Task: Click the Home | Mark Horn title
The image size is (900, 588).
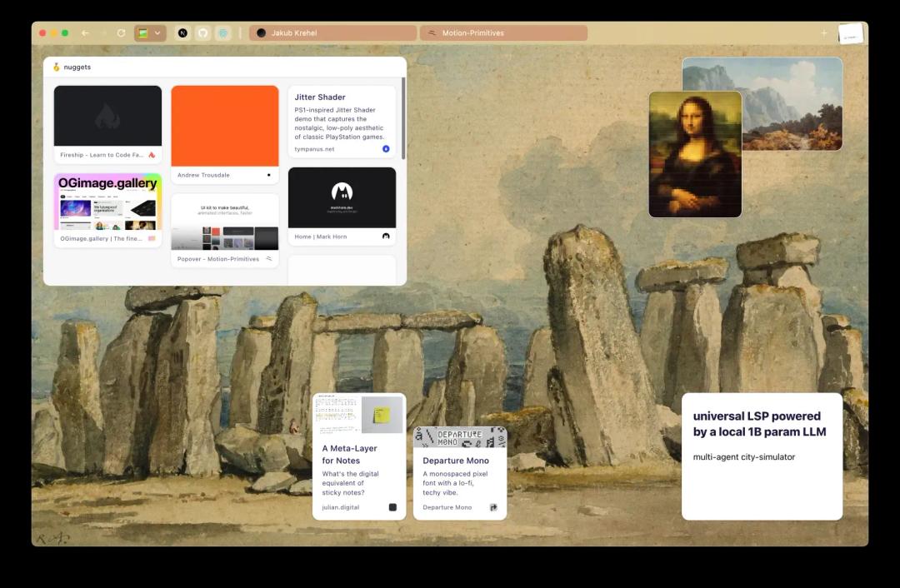Action: (x=320, y=237)
